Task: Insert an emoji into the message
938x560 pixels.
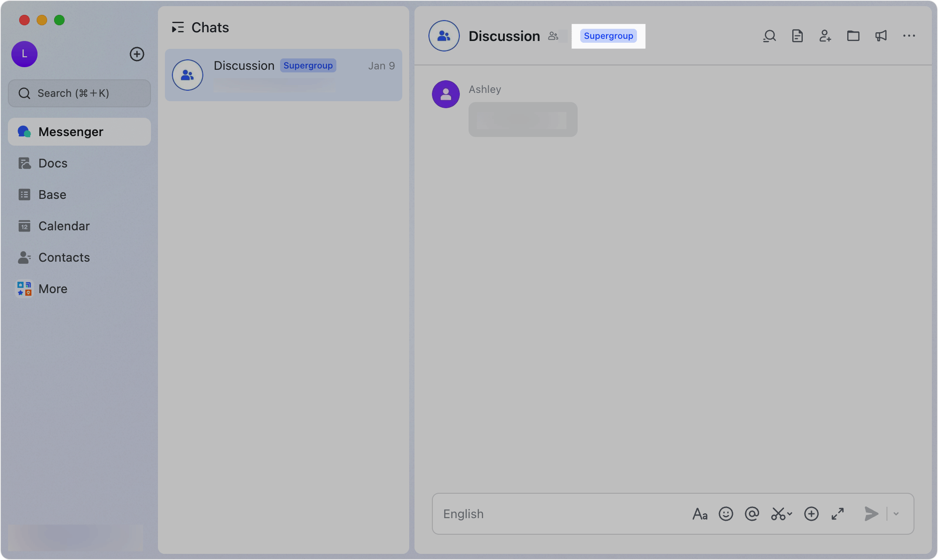Action: point(726,514)
